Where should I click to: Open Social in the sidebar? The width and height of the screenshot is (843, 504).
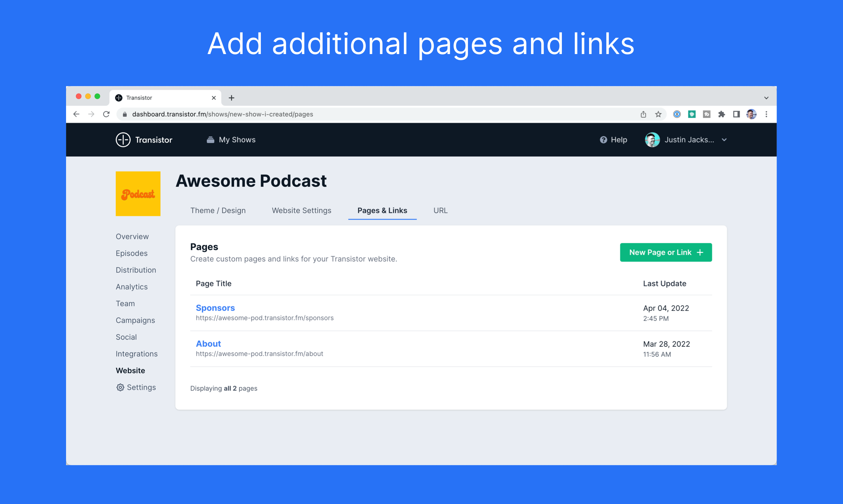coord(126,337)
